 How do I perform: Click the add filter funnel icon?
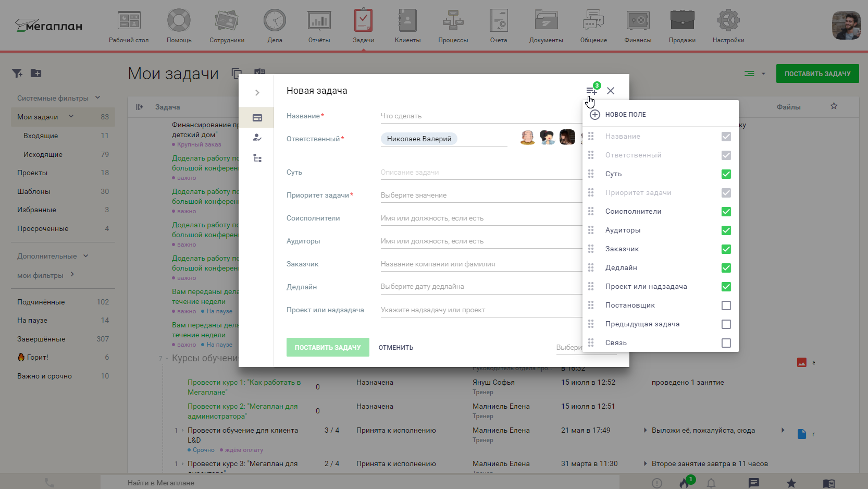pyautogui.click(x=17, y=74)
